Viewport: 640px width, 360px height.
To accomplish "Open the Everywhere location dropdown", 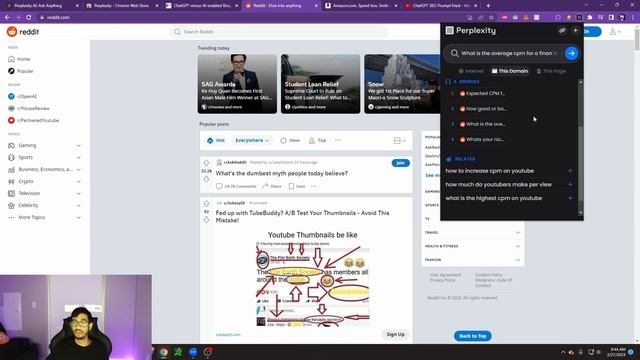I will [252, 140].
